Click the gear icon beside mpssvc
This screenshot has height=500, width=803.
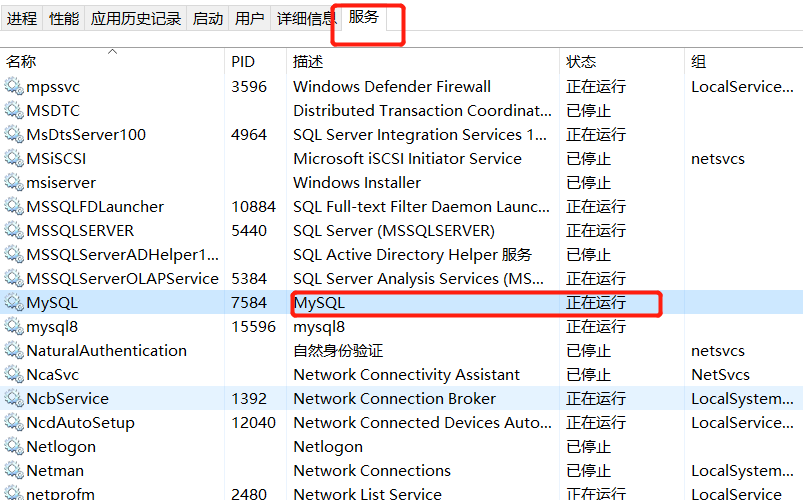tap(14, 86)
